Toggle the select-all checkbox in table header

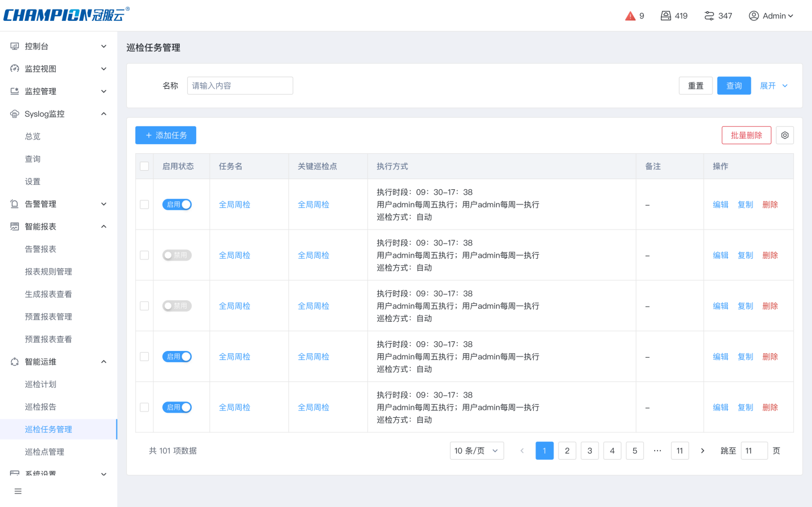point(144,166)
